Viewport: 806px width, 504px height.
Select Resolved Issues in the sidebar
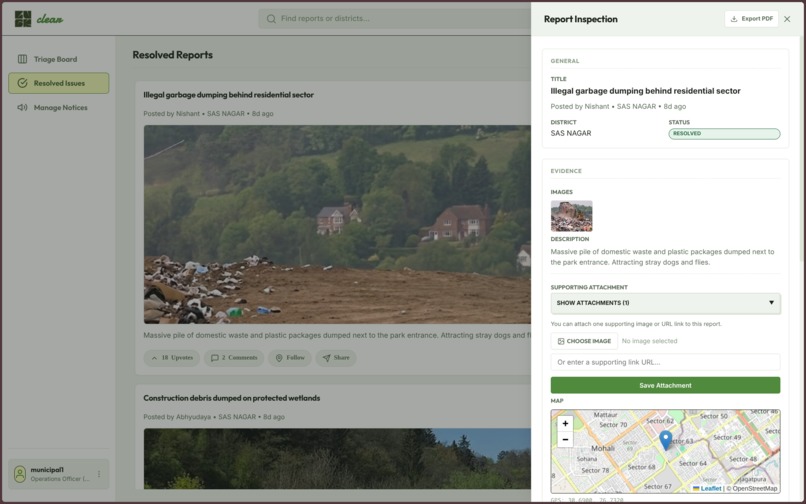pyautogui.click(x=59, y=83)
